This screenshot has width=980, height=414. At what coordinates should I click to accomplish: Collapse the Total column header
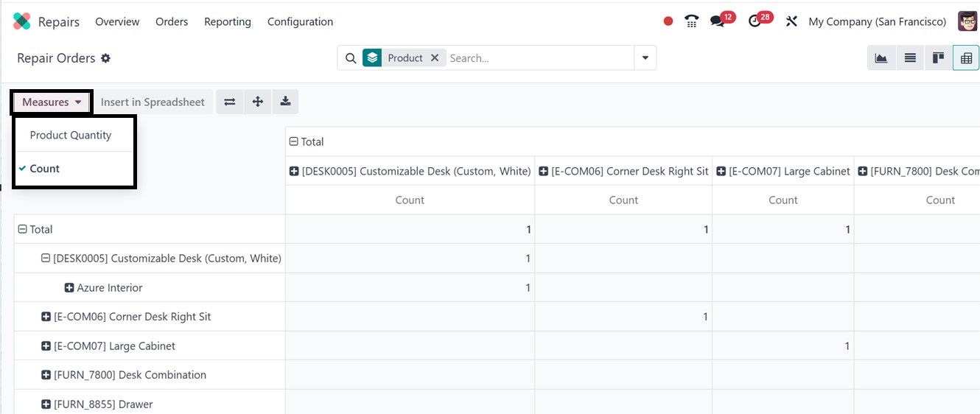(x=293, y=142)
